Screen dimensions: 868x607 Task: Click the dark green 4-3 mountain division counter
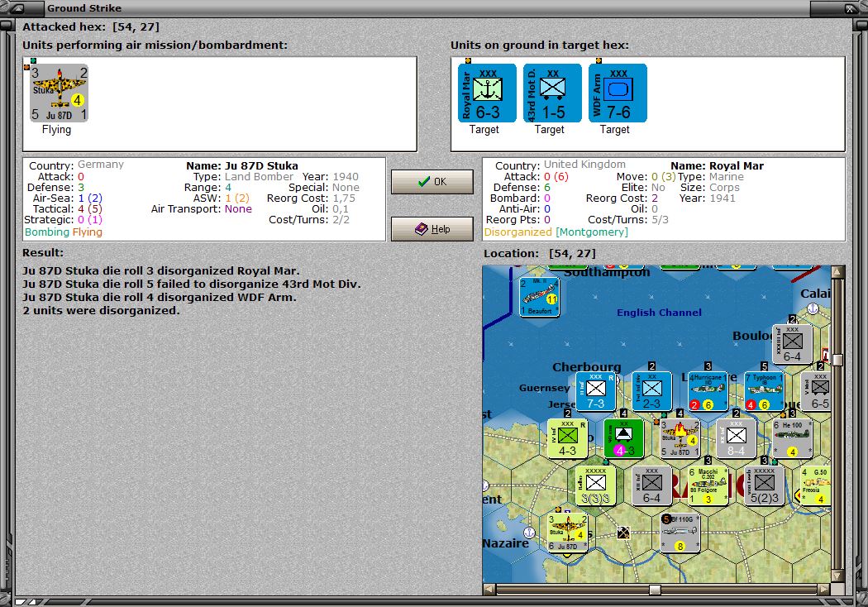624,438
